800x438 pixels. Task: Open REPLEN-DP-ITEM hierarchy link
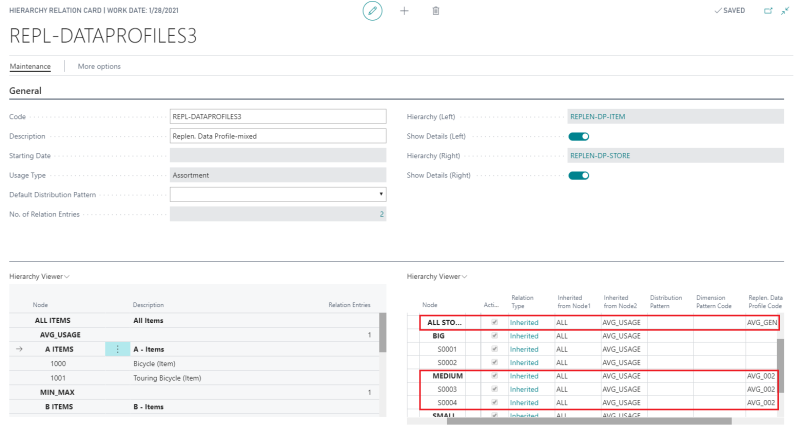click(597, 116)
